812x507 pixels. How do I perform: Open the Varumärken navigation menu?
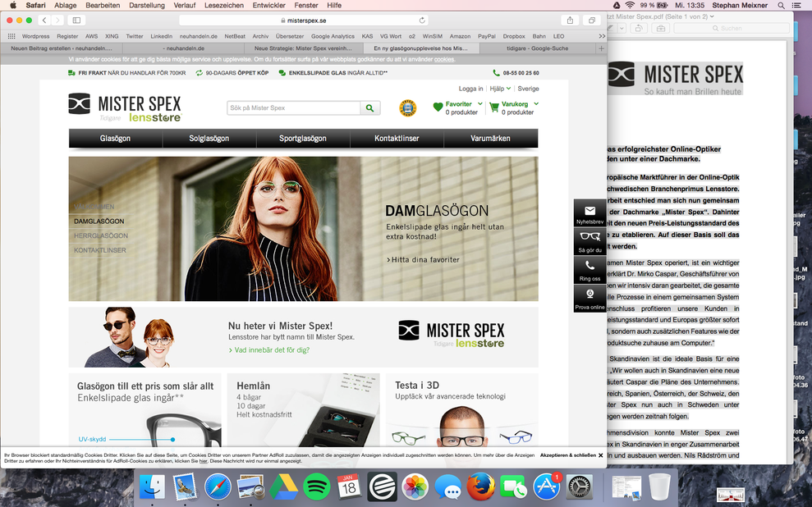[490, 138]
